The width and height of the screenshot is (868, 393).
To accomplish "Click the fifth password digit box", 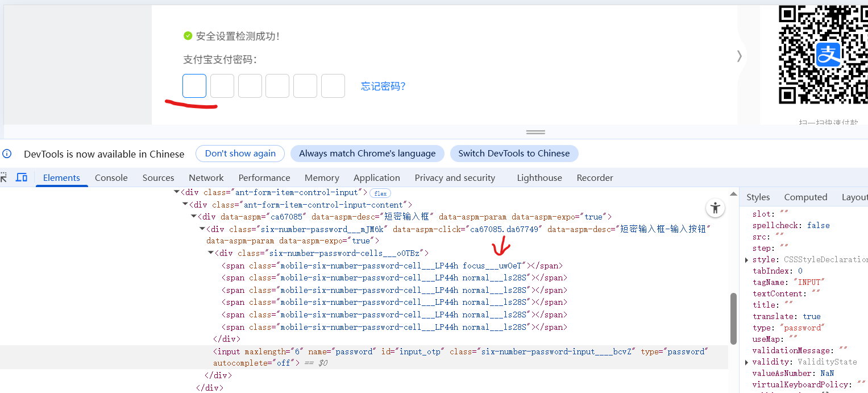I will tap(305, 86).
